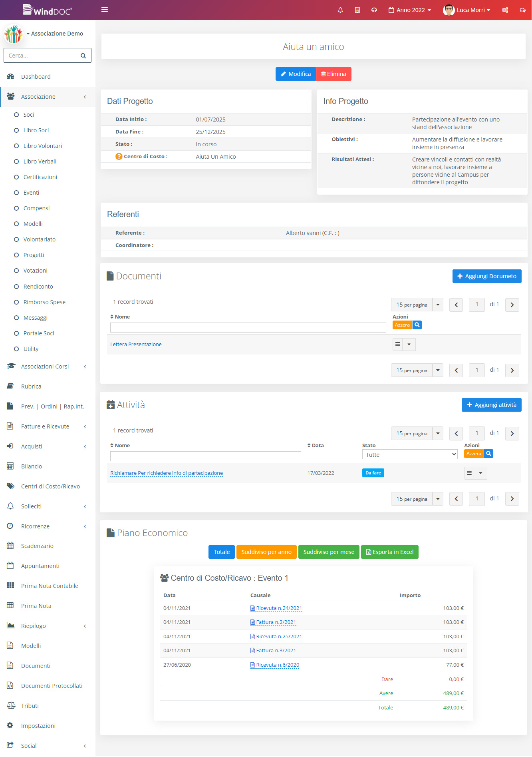Click the Documenti filter search icon
The height and width of the screenshot is (757, 532).
click(417, 325)
